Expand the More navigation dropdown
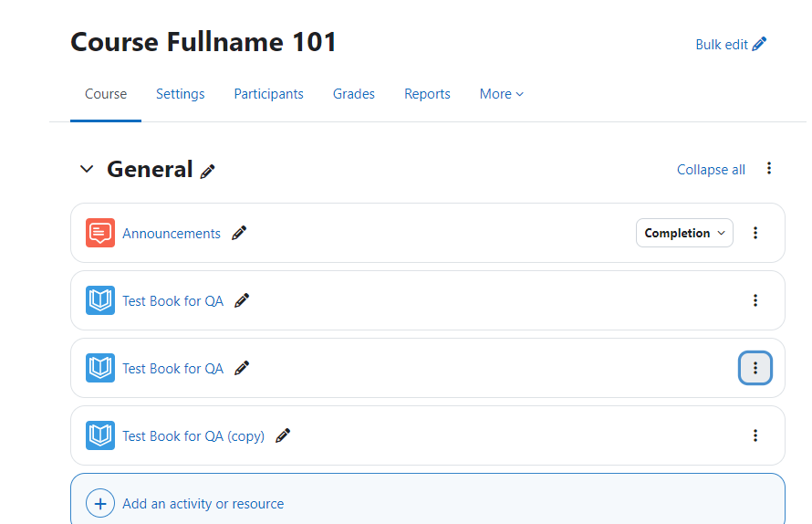Image resolution: width=812 pixels, height=524 pixels. coord(501,94)
